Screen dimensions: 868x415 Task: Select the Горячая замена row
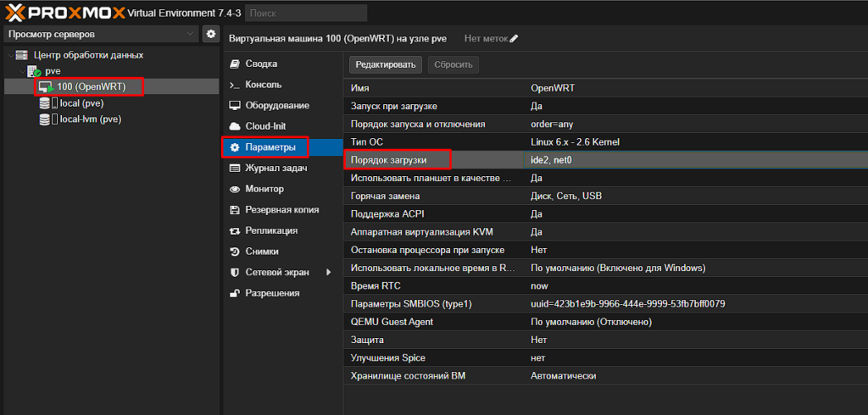(605, 196)
